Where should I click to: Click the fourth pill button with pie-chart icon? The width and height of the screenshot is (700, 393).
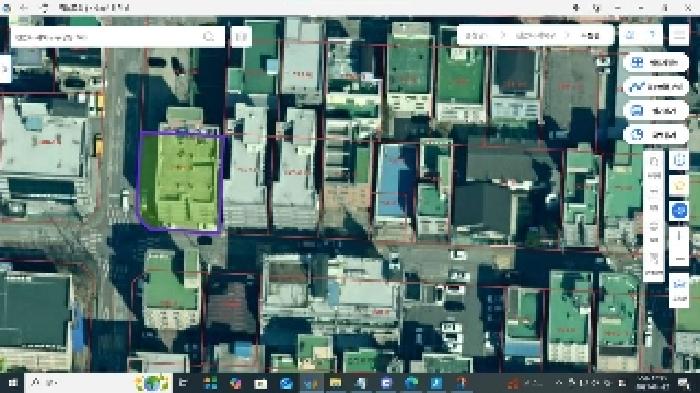(655, 134)
